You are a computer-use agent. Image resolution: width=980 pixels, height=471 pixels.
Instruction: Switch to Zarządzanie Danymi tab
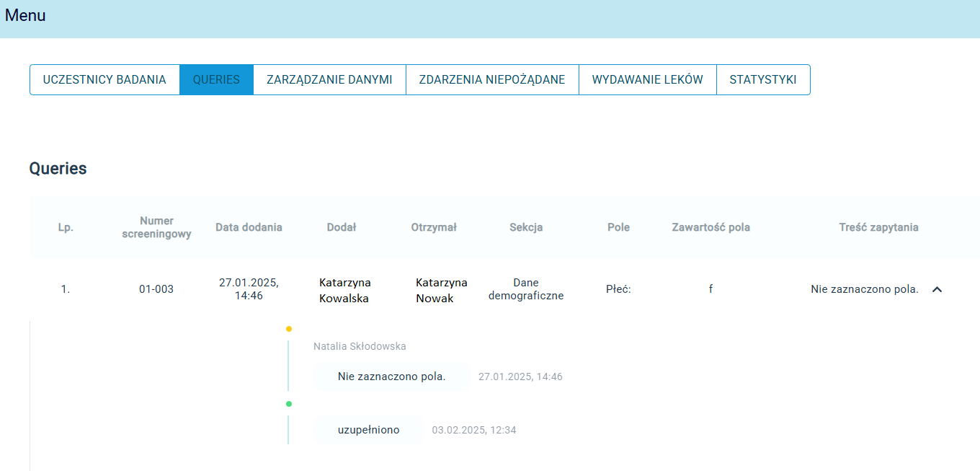coord(329,79)
